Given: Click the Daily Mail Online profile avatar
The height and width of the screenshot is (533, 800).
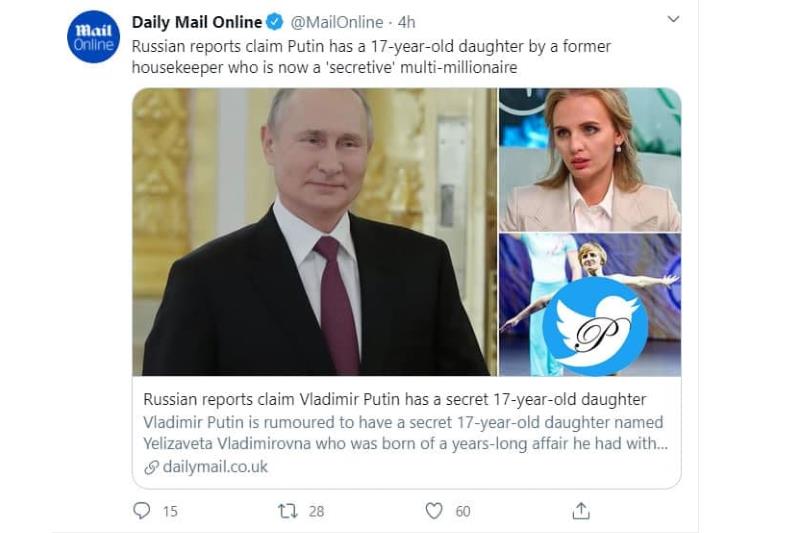Looking at the screenshot, I should [x=93, y=38].
